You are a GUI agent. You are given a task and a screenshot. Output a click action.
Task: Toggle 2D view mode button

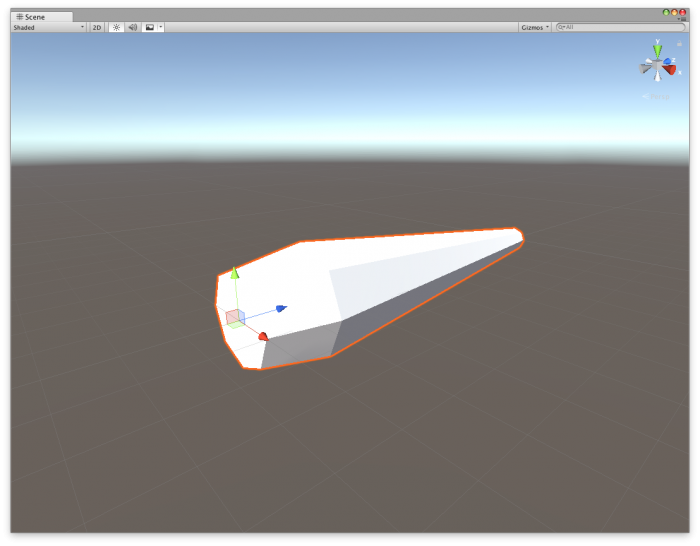[x=97, y=28]
